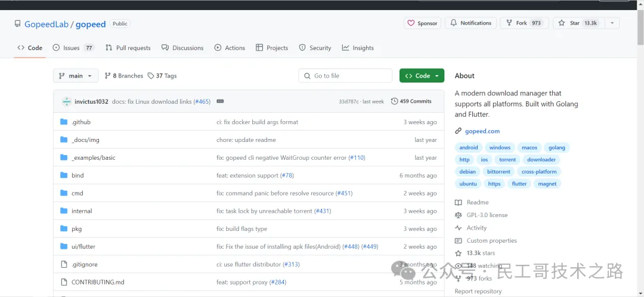Open the ui/flutter directory name
Viewport: 644px width, 297px height.
pyautogui.click(x=83, y=246)
